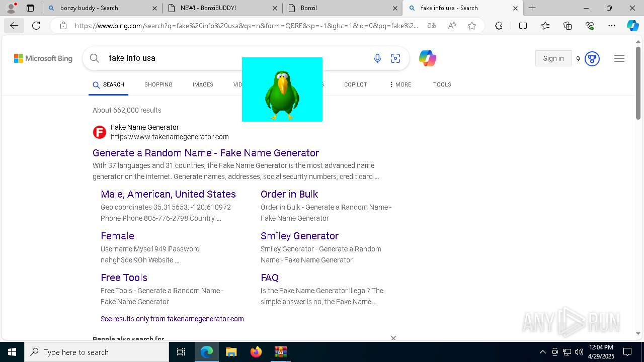Close the fake info usa tab
The width and height of the screenshot is (644, 362).
515,8
